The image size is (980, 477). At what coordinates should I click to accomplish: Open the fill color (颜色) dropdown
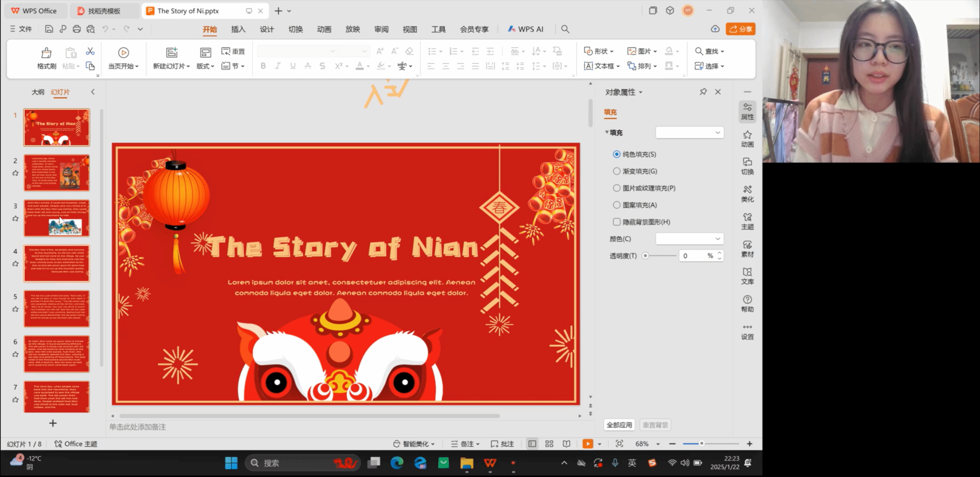tap(689, 239)
